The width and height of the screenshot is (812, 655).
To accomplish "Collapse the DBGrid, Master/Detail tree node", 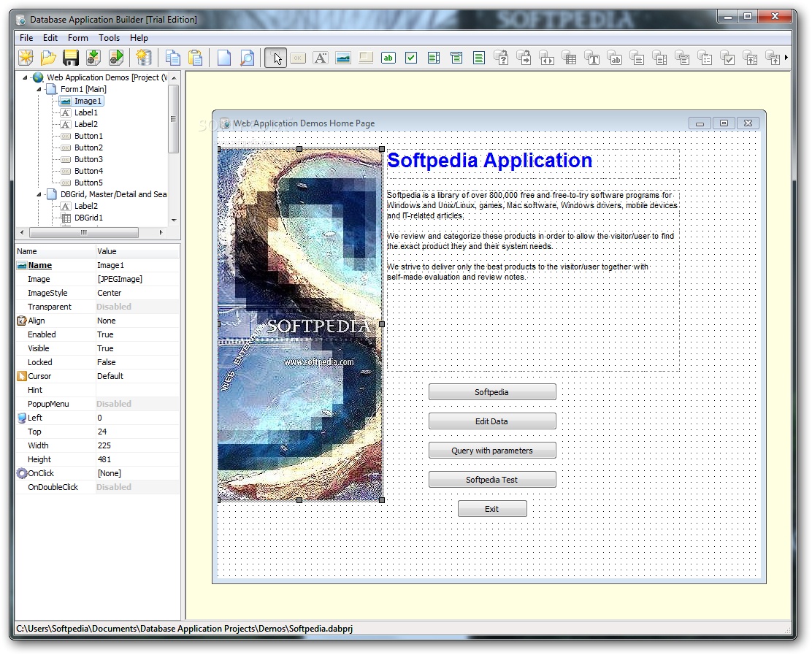I will click(x=39, y=194).
